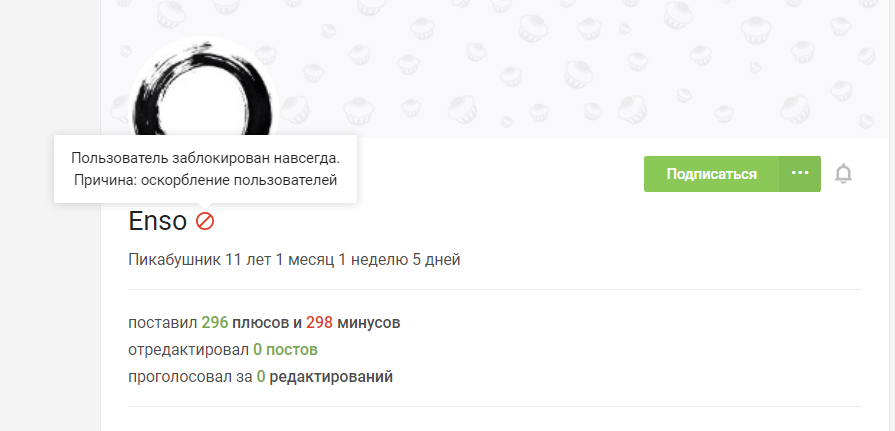Viewport: 895px width, 431px height.
Task: Click the username Enso
Action: [158, 221]
